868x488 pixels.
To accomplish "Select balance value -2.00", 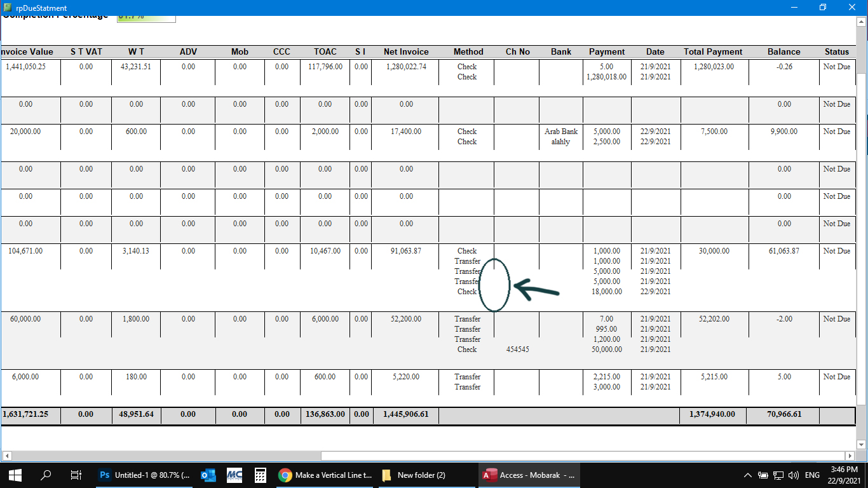I will click(783, 319).
